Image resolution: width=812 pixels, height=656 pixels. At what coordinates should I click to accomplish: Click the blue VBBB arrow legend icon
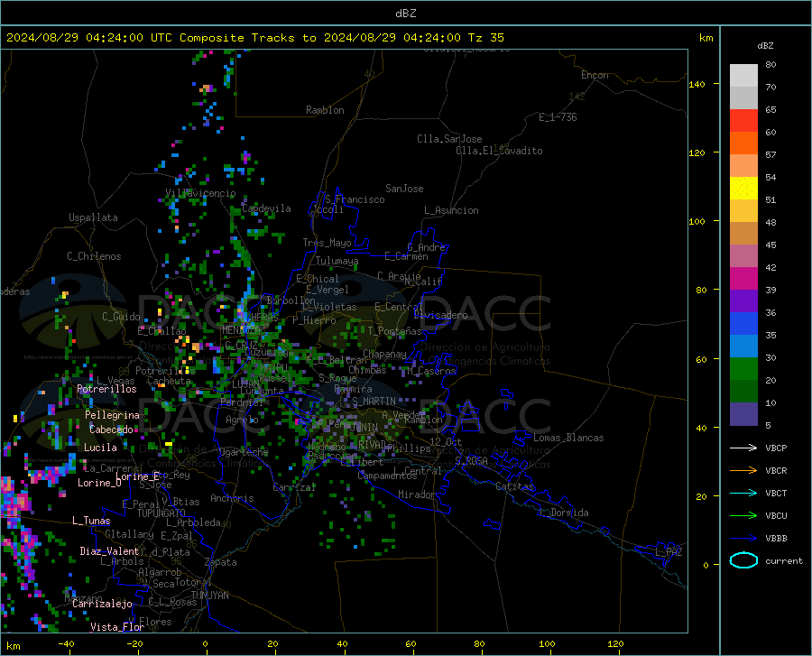pyautogui.click(x=743, y=539)
